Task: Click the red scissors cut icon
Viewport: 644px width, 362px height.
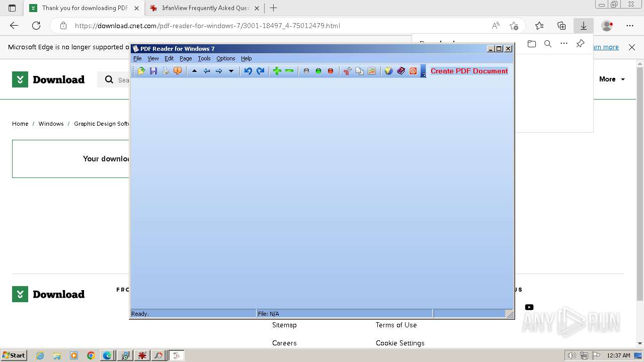Action: pyautogui.click(x=348, y=71)
